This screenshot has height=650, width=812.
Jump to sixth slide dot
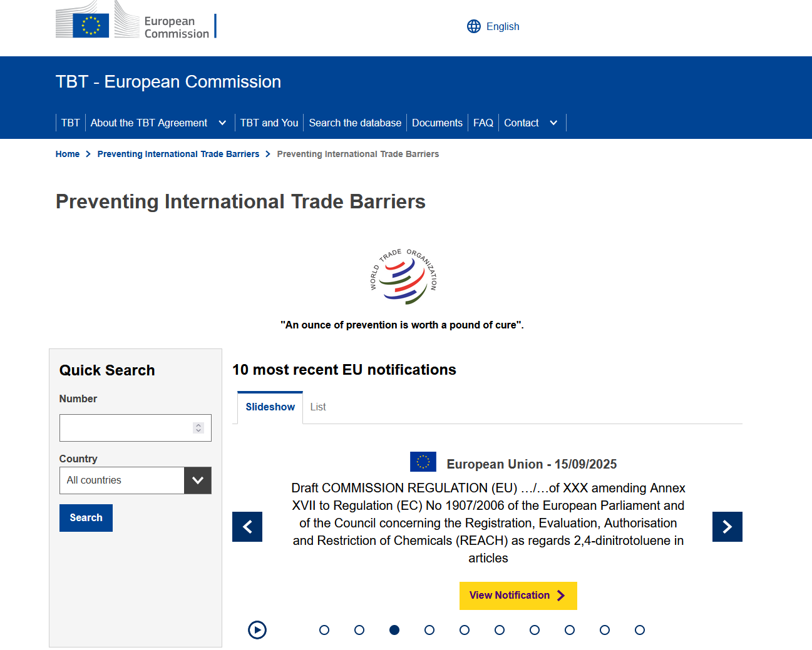click(500, 630)
